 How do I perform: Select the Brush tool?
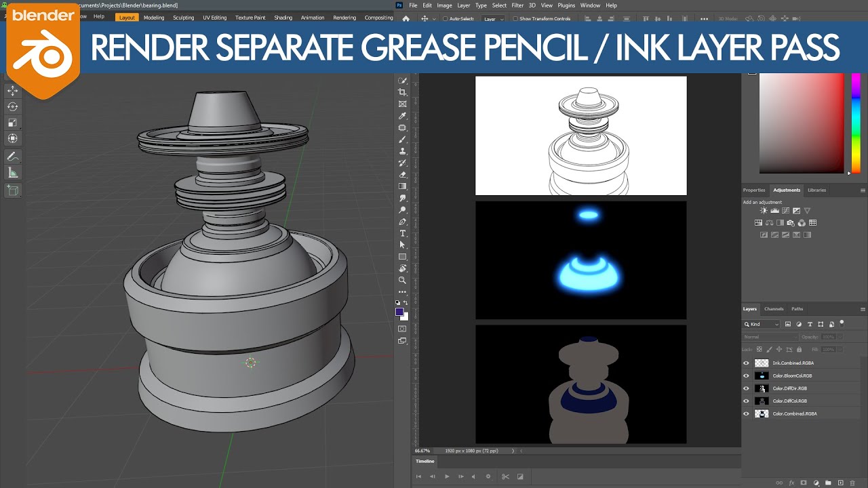click(x=403, y=140)
